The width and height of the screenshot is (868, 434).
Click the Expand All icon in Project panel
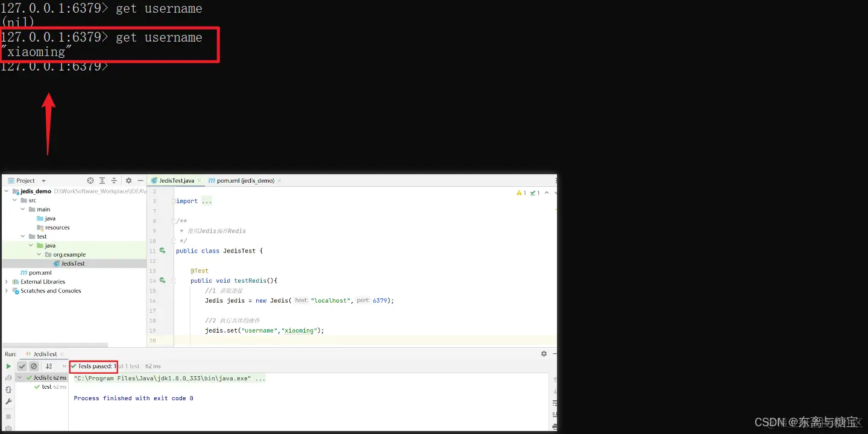[x=102, y=180]
